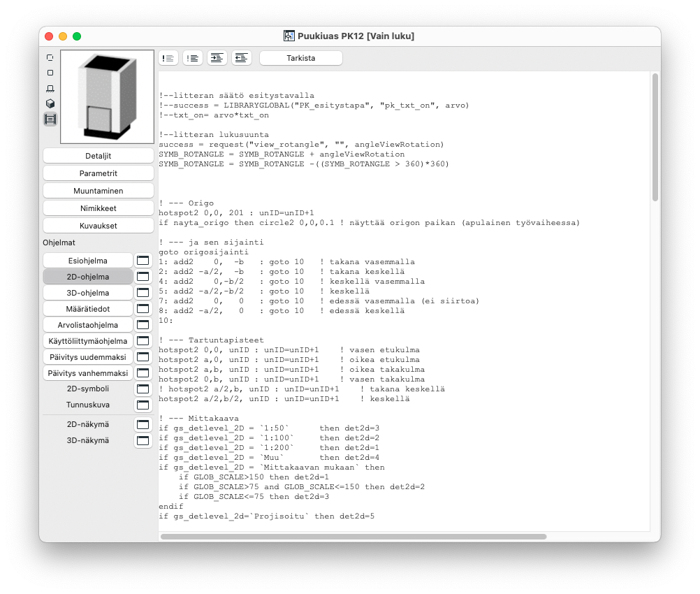Switch to the Arvolistaohjelma script
Image resolution: width=700 pixels, height=594 pixels.
tap(88, 325)
